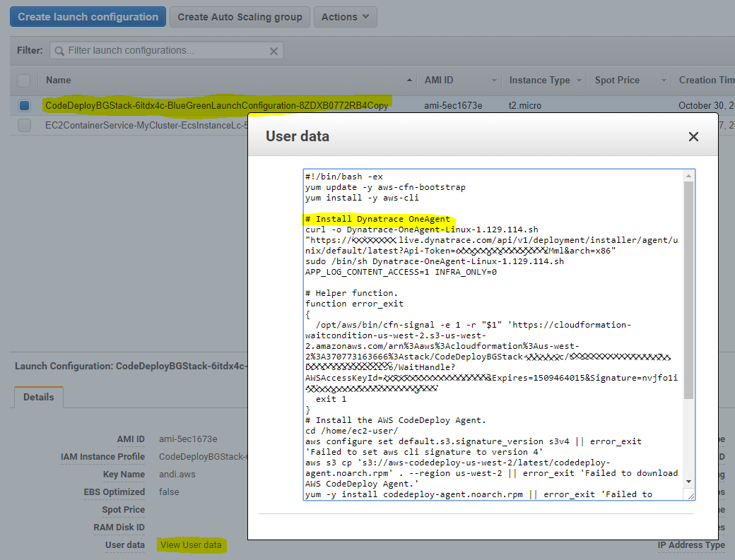Image resolution: width=735 pixels, height=560 pixels.
Task: Click the RAM Disk ID label
Action: click(119, 528)
